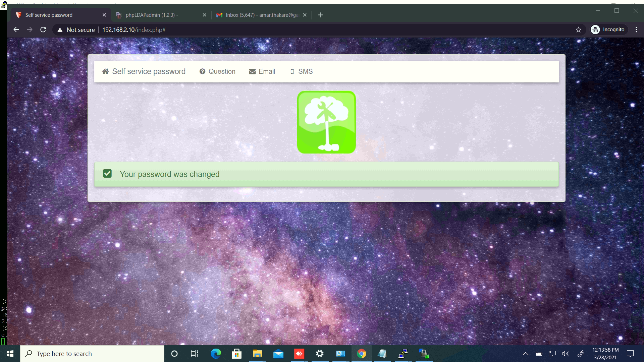644x362 pixels.
Task: Open the SMS reset option
Action: (x=301, y=71)
